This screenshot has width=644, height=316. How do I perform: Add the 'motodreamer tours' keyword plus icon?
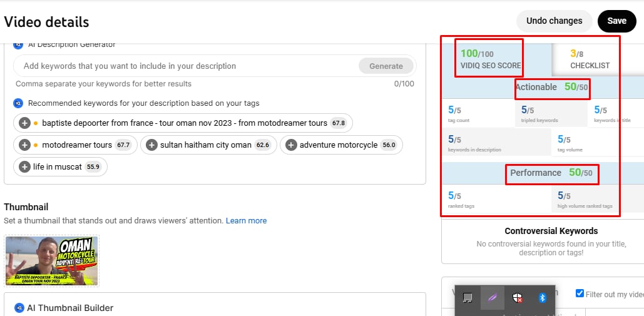click(x=25, y=145)
